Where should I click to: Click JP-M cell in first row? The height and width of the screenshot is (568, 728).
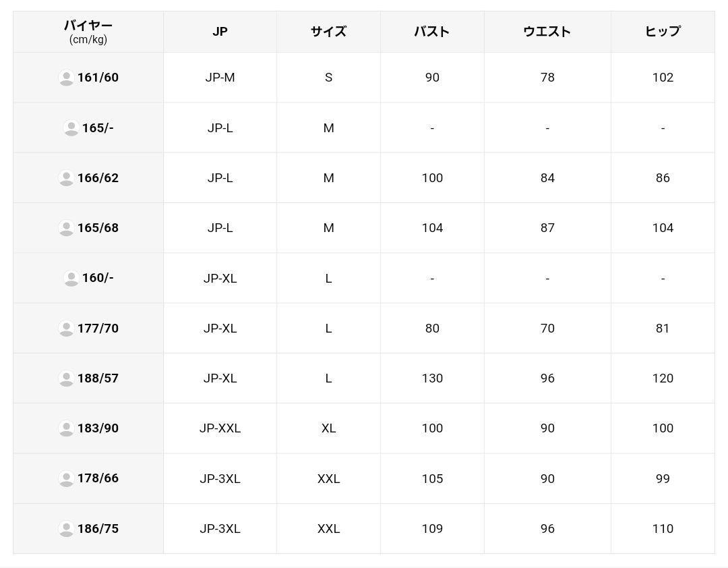coord(220,78)
